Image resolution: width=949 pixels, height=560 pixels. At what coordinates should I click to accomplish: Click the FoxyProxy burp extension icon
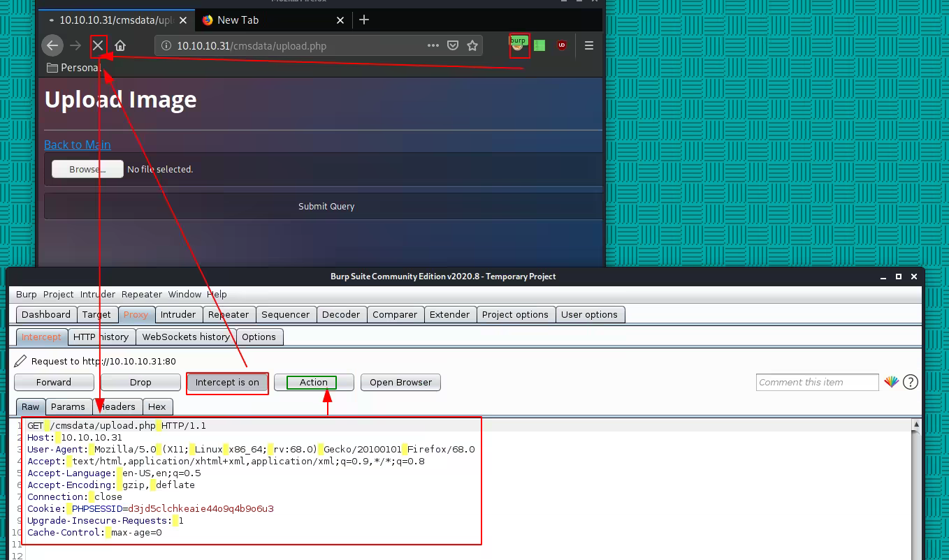[518, 45]
